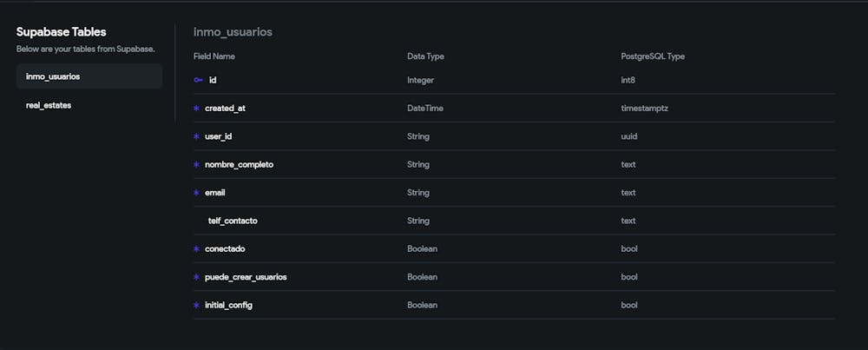
Task: Click the required marker next to nombre_completo
Action: (x=196, y=164)
